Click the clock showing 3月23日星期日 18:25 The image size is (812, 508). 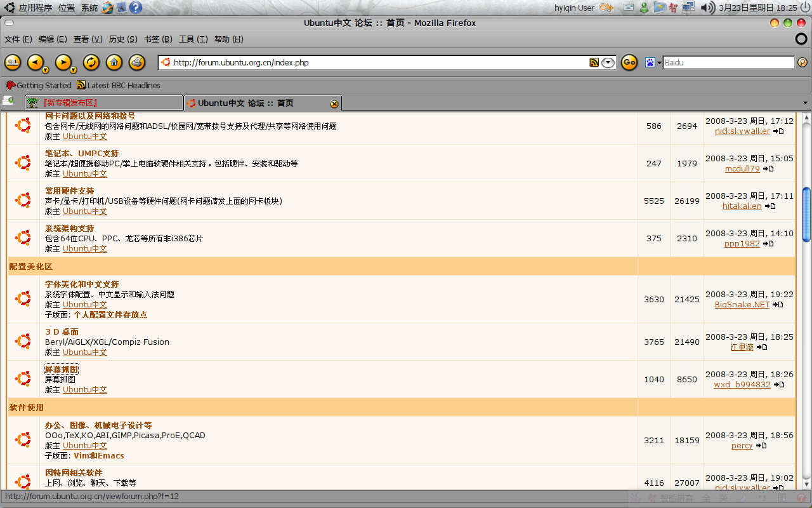[757, 8]
